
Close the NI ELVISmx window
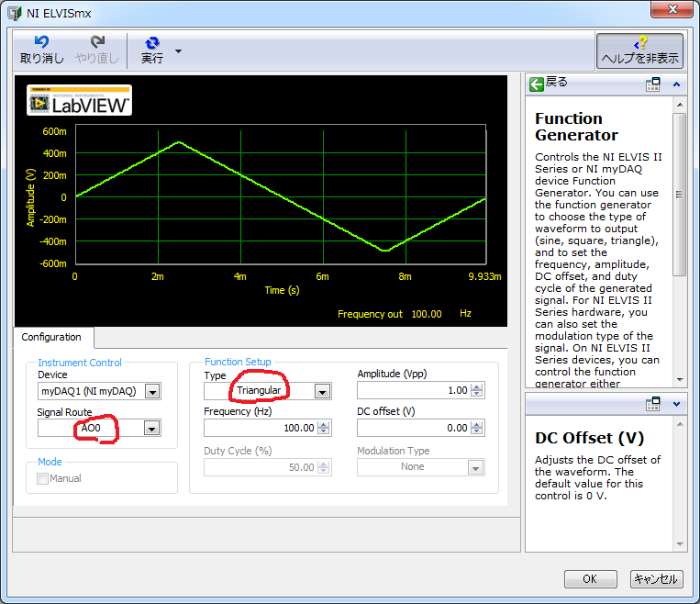point(672,9)
